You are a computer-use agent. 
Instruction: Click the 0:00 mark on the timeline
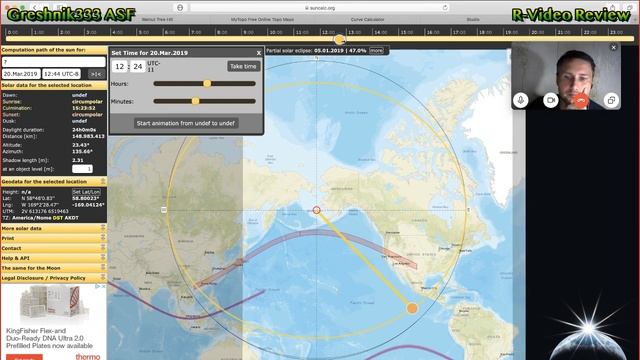click(13, 32)
